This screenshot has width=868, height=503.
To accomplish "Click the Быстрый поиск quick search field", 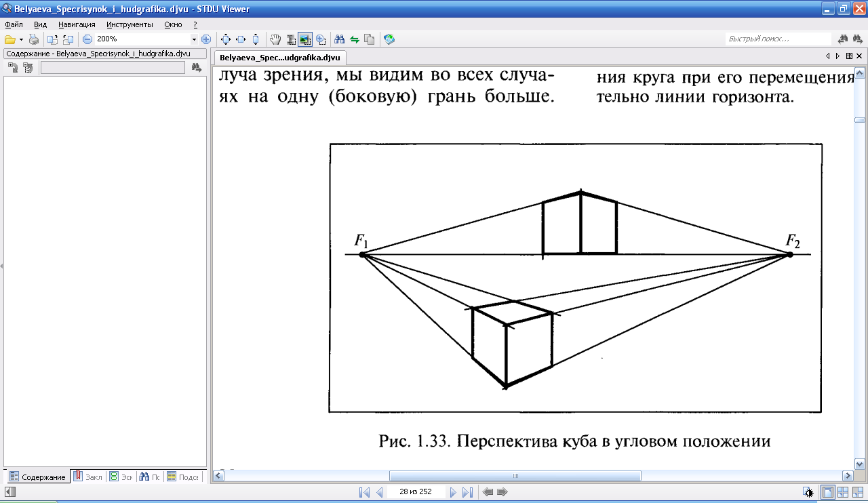I will pyautogui.click(x=778, y=39).
